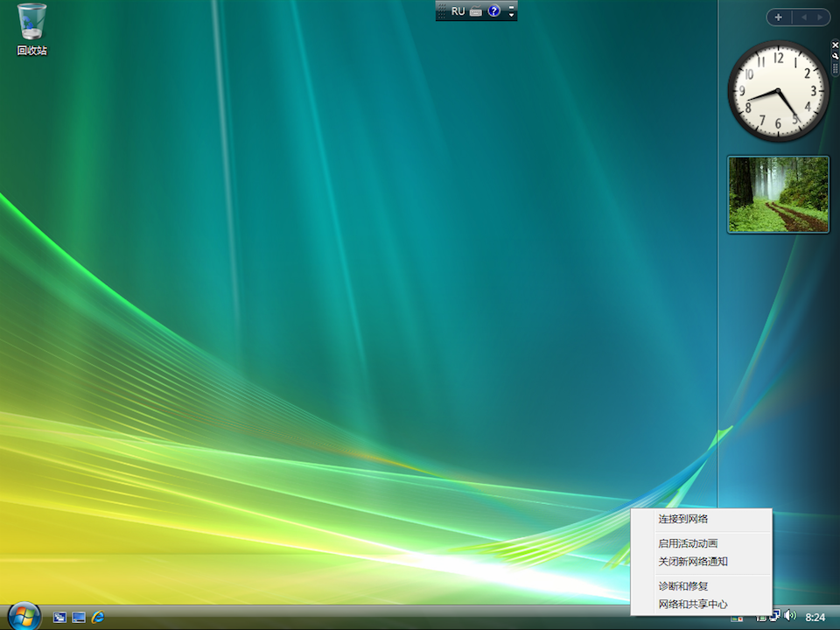Open clock gadget options wrench
The height and width of the screenshot is (630, 840).
[835, 56]
